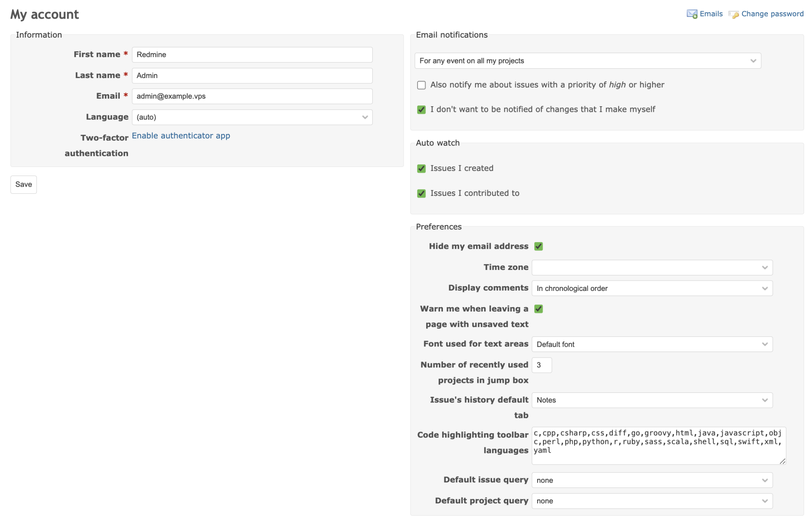Toggle "Warn me when leaving a page with unsaved text"
Screen dimensions: 812x524
538,309
